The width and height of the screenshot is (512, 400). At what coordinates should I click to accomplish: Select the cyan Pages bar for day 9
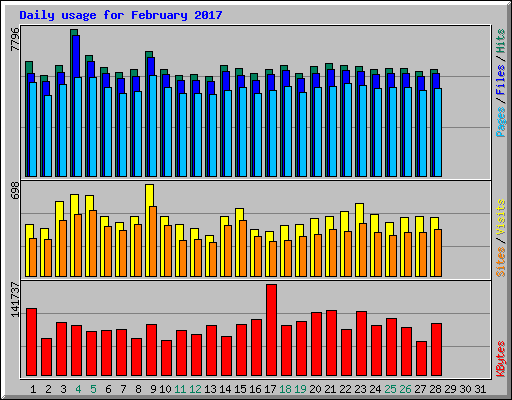153,126
